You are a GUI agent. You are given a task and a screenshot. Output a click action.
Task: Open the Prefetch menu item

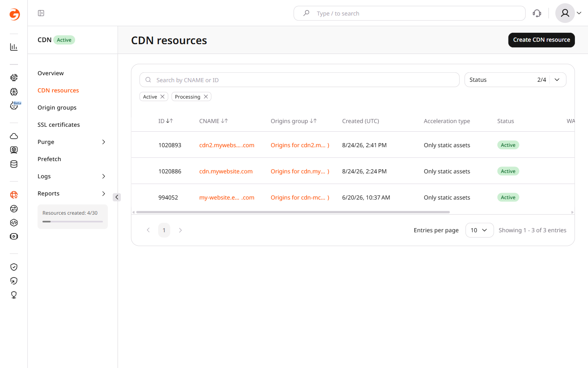click(x=49, y=159)
